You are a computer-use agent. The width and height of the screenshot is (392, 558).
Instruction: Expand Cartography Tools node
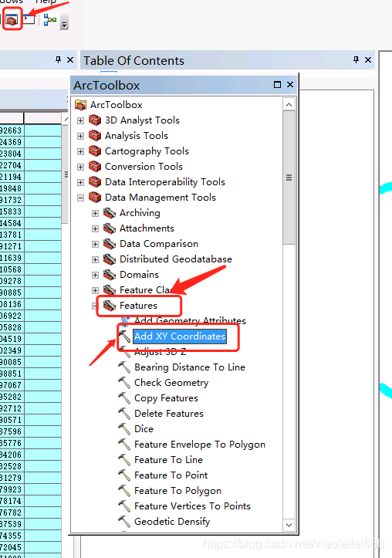(81, 151)
